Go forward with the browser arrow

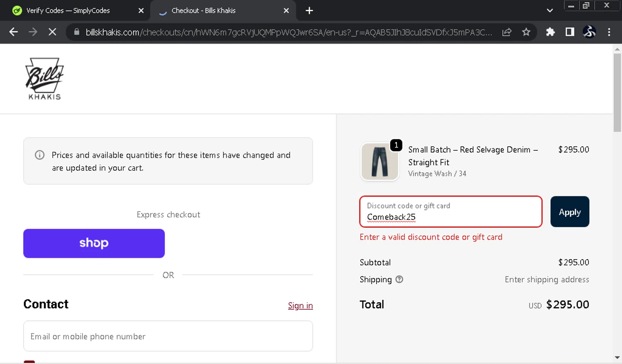pos(33,32)
